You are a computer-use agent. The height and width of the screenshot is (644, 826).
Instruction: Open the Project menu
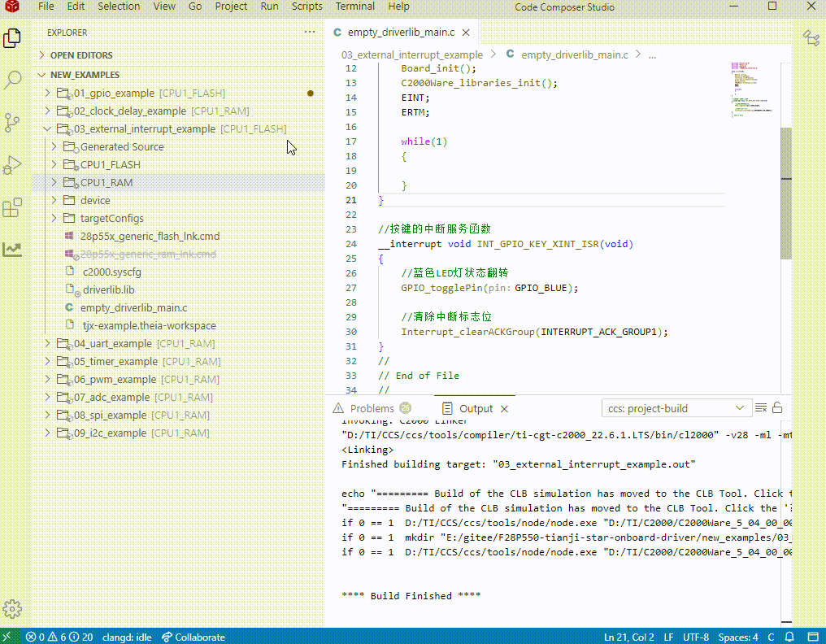tap(231, 7)
